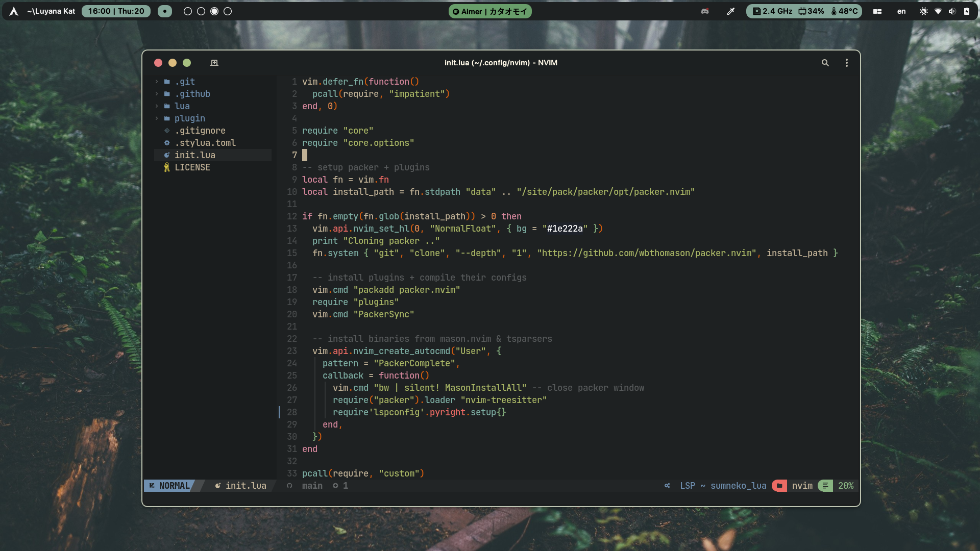Switch to the third workspace indicator
This screenshot has height=551, width=980.
click(214, 11)
